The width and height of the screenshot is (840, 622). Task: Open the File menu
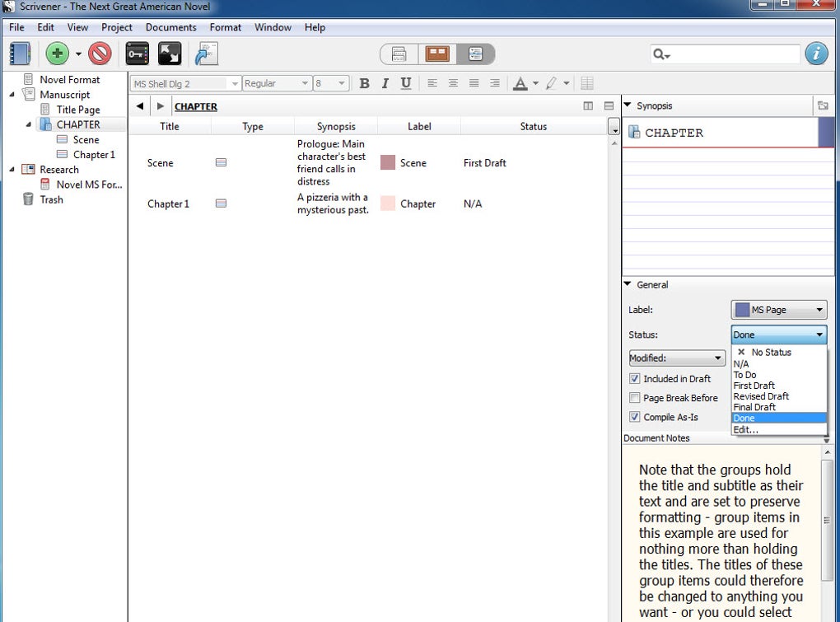[16, 27]
